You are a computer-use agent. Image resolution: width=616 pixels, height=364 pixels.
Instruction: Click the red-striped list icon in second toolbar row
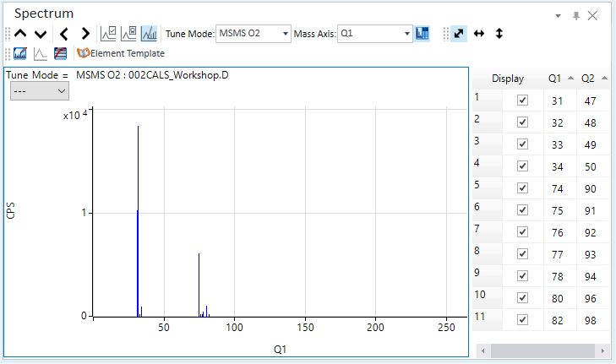tap(61, 53)
